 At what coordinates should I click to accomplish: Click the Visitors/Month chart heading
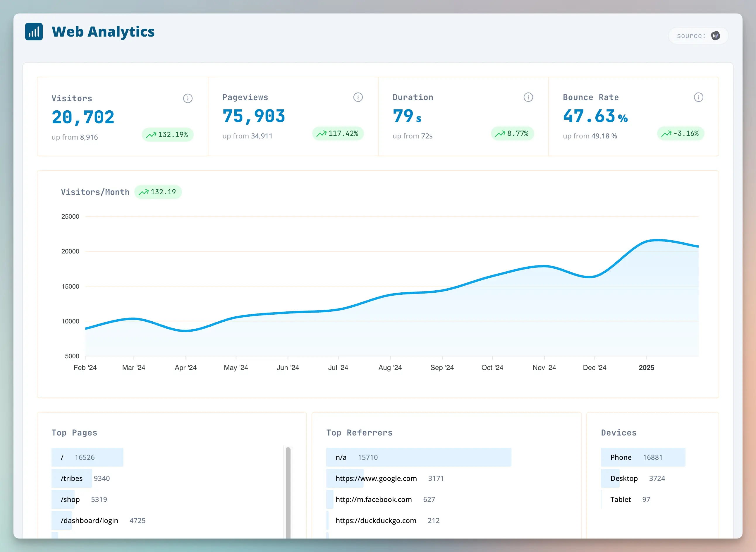[x=95, y=192]
